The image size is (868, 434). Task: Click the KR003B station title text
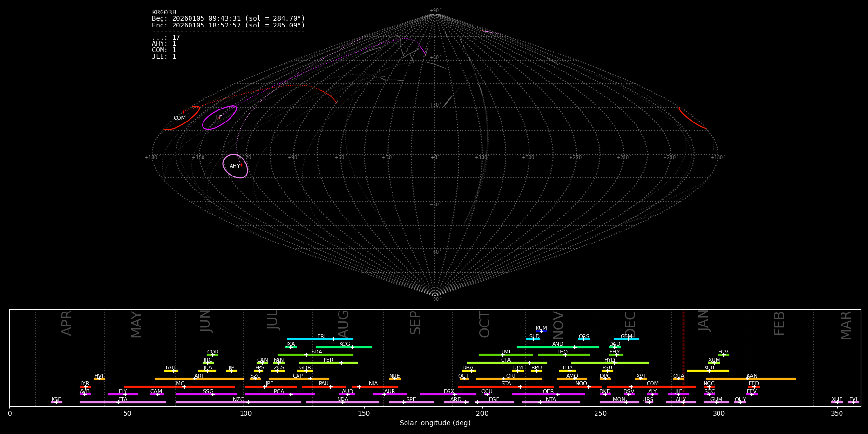point(164,12)
